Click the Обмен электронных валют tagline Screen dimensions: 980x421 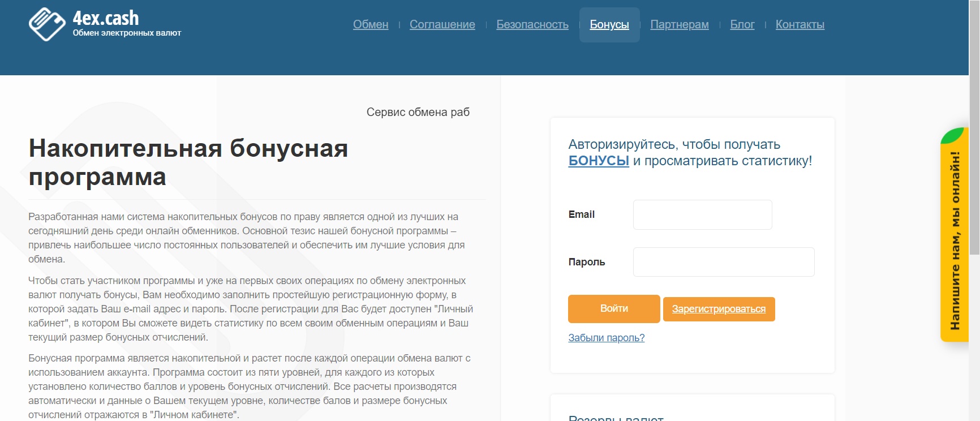click(127, 33)
